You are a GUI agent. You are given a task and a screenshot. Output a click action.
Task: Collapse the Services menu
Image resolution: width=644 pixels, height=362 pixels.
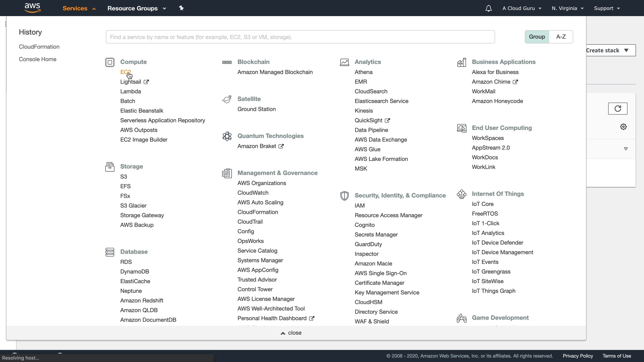point(79,8)
